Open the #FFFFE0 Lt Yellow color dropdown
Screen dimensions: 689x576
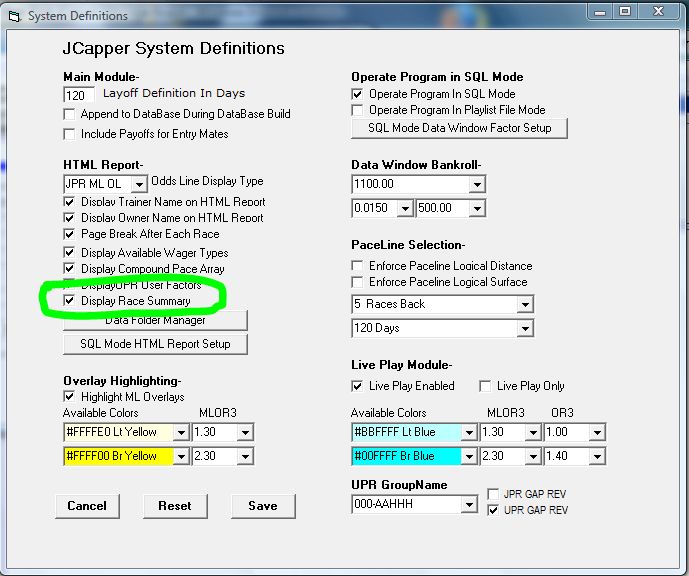[x=181, y=432]
